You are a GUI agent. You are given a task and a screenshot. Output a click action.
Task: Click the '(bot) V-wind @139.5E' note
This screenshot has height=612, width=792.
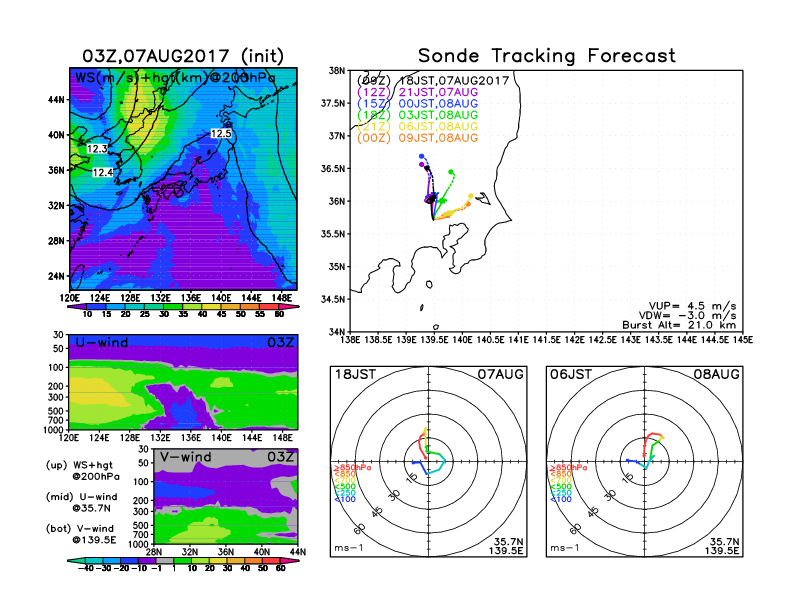[81, 534]
